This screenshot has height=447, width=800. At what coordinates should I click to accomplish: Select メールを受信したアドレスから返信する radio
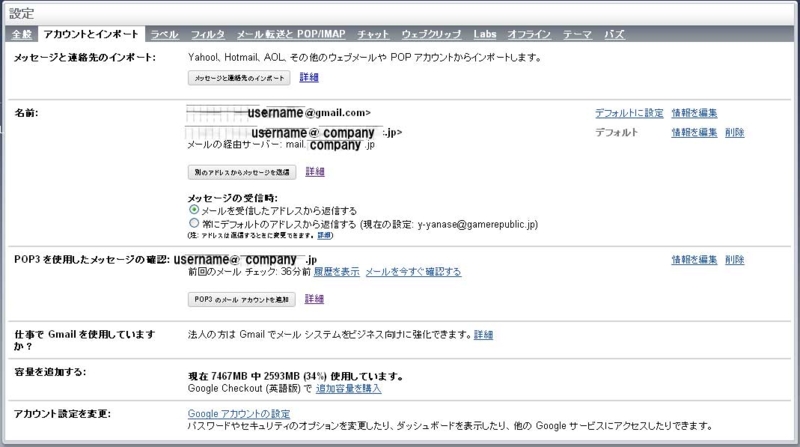(x=194, y=210)
